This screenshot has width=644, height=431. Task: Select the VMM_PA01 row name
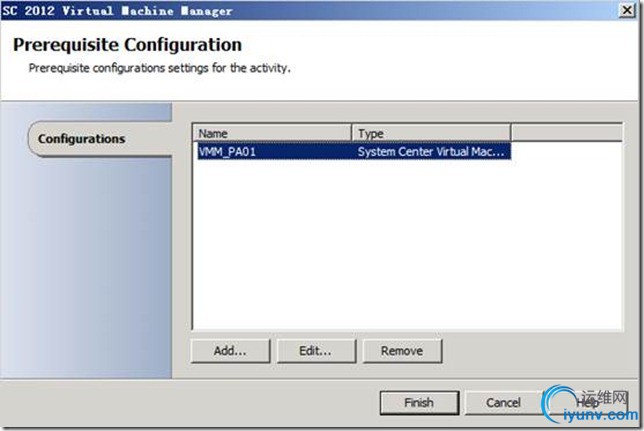point(227,152)
